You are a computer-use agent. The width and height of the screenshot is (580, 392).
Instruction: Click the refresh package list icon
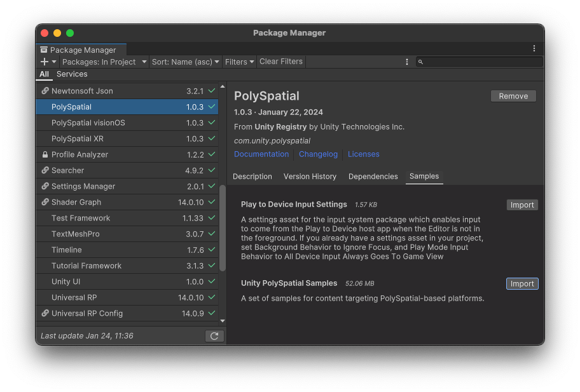tap(214, 336)
